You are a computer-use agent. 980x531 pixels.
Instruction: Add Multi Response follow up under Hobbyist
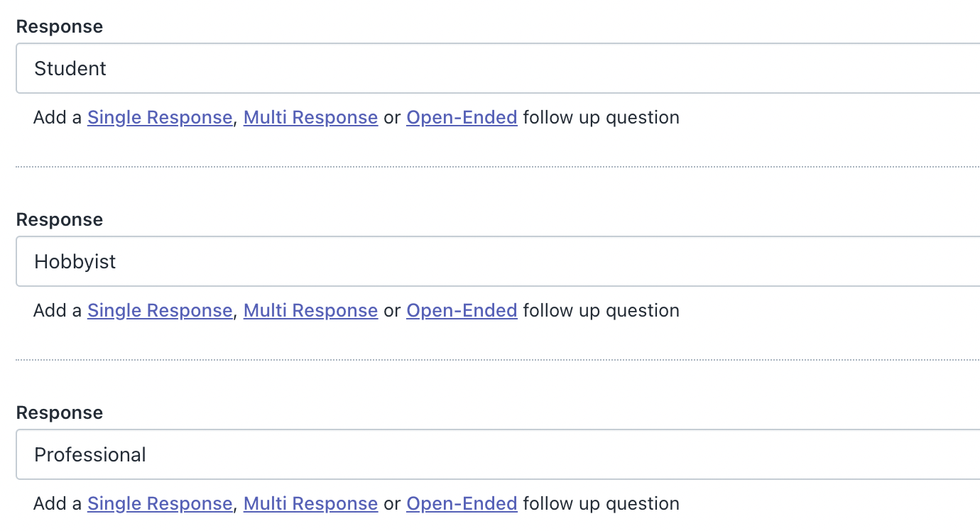pos(310,310)
